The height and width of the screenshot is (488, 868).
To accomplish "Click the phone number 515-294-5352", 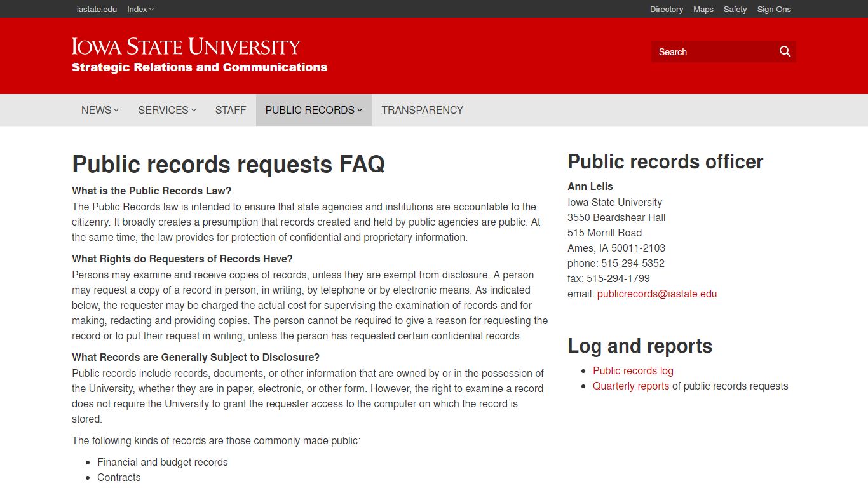I will (633, 263).
